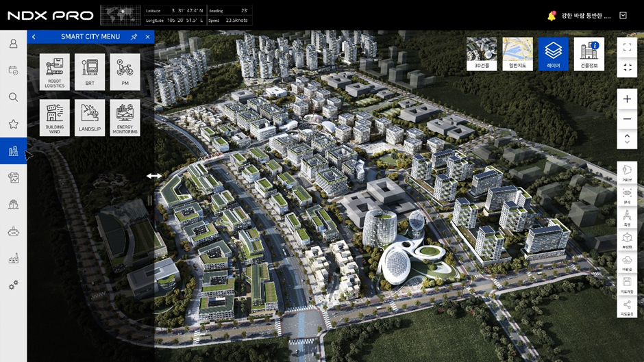Click the tilt up/down chevron control

(x=627, y=139)
